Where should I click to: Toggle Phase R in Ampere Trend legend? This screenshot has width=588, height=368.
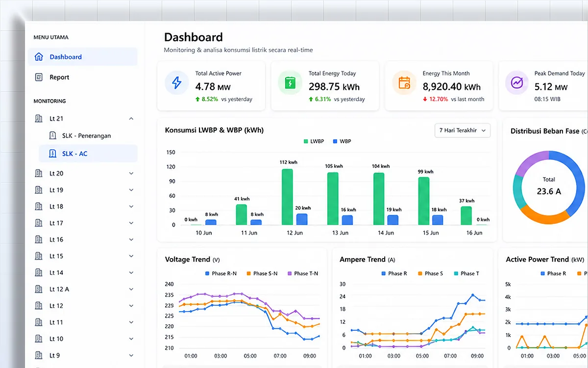pyautogui.click(x=394, y=273)
